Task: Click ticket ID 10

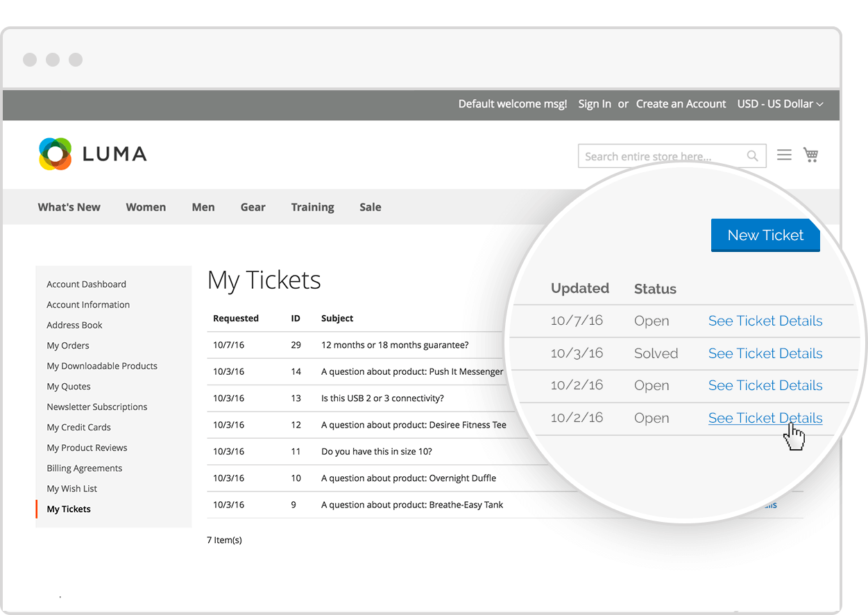Action: [296, 478]
